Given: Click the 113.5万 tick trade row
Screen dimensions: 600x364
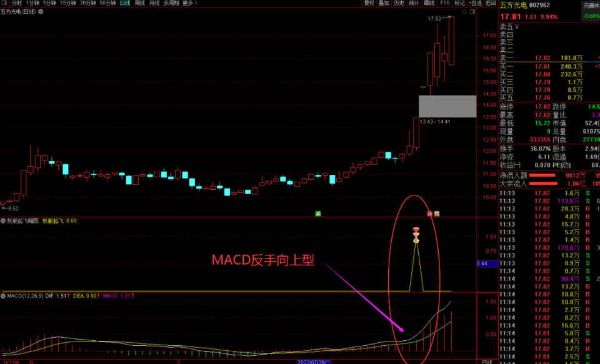Looking at the screenshot, I should pos(549,201).
